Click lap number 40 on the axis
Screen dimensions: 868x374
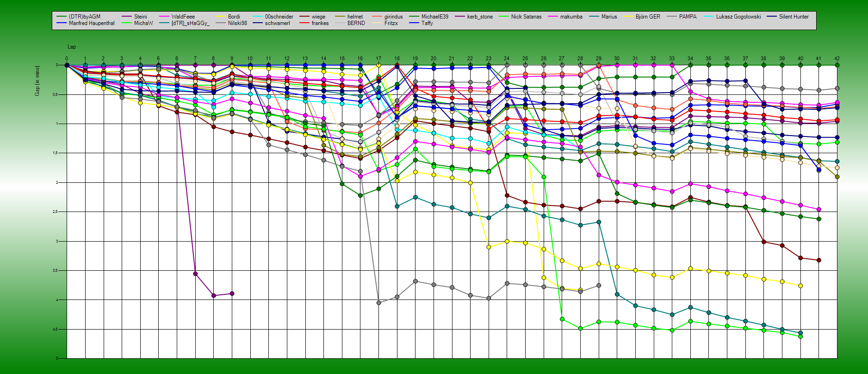pyautogui.click(x=800, y=59)
